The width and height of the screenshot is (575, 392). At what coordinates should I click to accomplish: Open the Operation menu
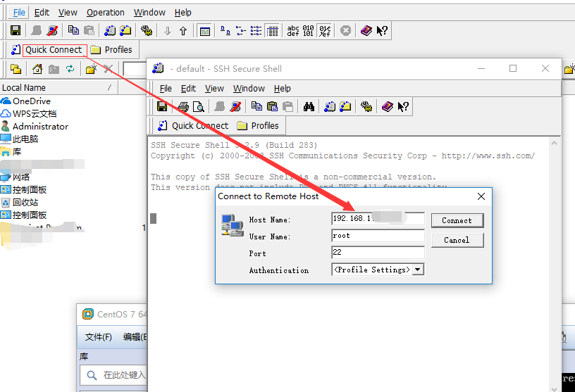pos(106,13)
